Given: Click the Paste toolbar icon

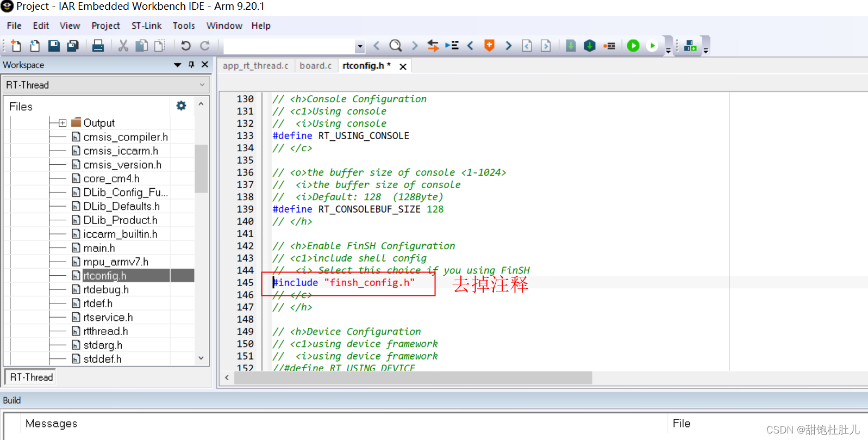Looking at the screenshot, I should [160, 46].
